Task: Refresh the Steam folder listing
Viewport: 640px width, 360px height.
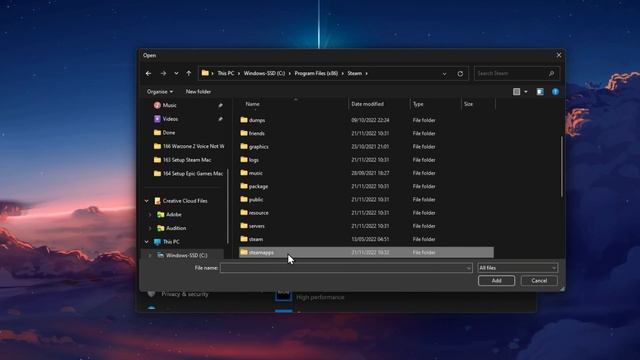Action: click(460, 74)
